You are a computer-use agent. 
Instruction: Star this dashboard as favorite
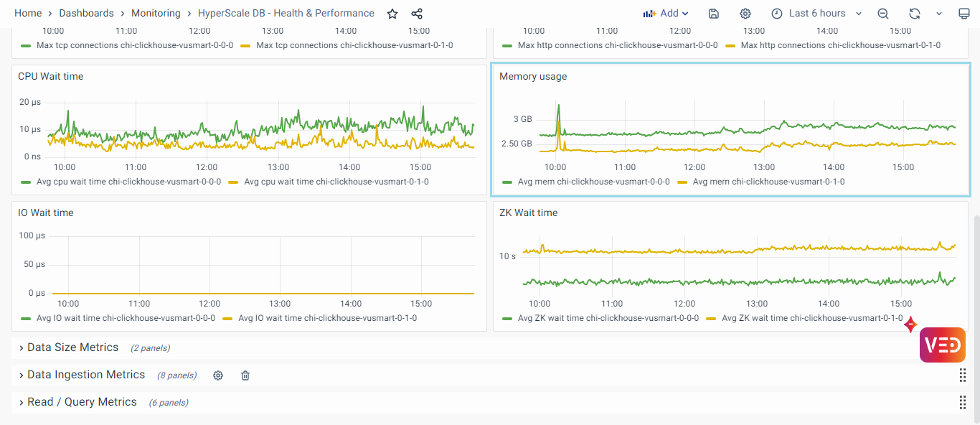point(392,14)
